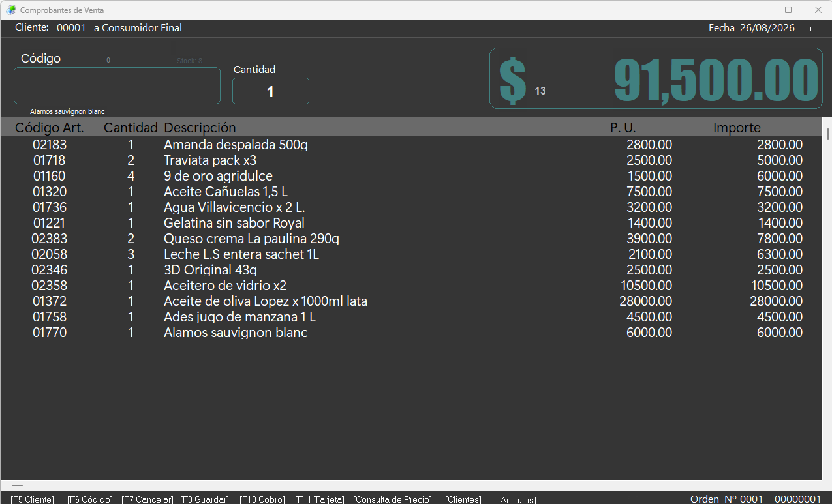This screenshot has width=832, height=504.
Task: Click the Importe column header
Action: (x=737, y=128)
